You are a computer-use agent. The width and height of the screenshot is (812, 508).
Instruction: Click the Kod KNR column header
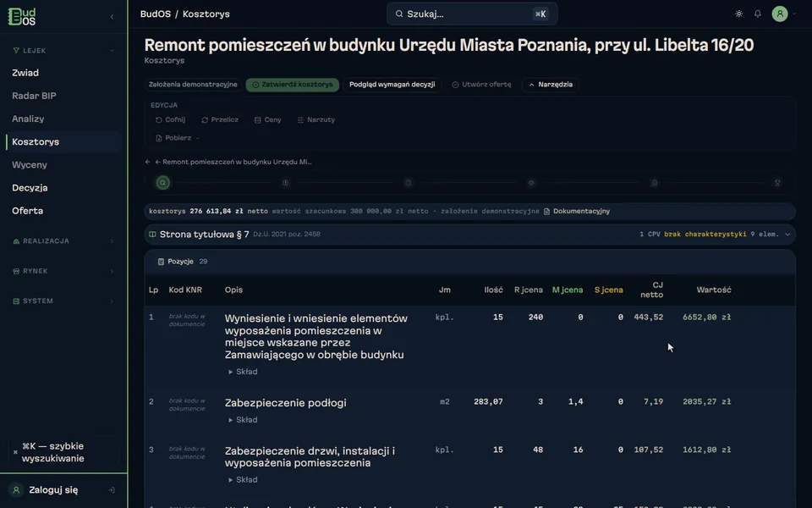tap(185, 290)
